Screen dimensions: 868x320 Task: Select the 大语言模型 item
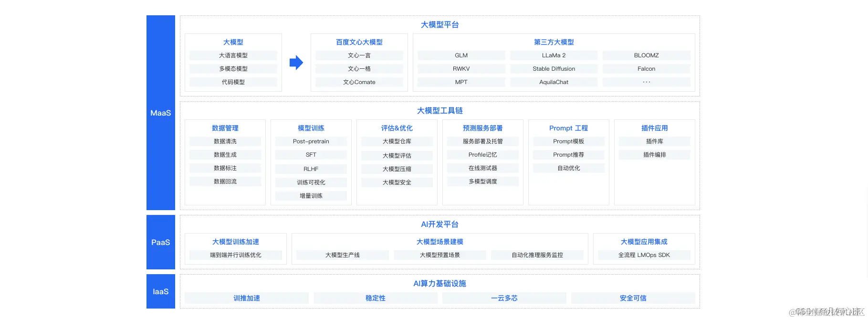pos(233,55)
